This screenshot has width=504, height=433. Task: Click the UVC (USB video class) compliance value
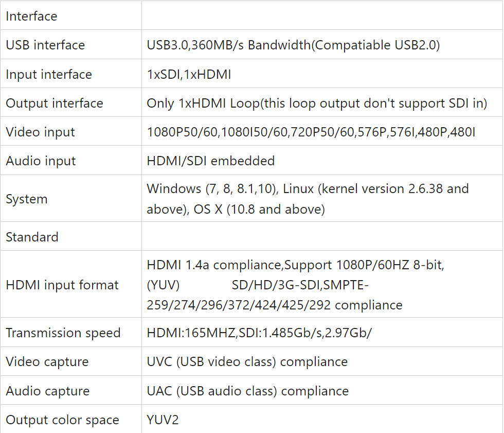[x=247, y=362]
